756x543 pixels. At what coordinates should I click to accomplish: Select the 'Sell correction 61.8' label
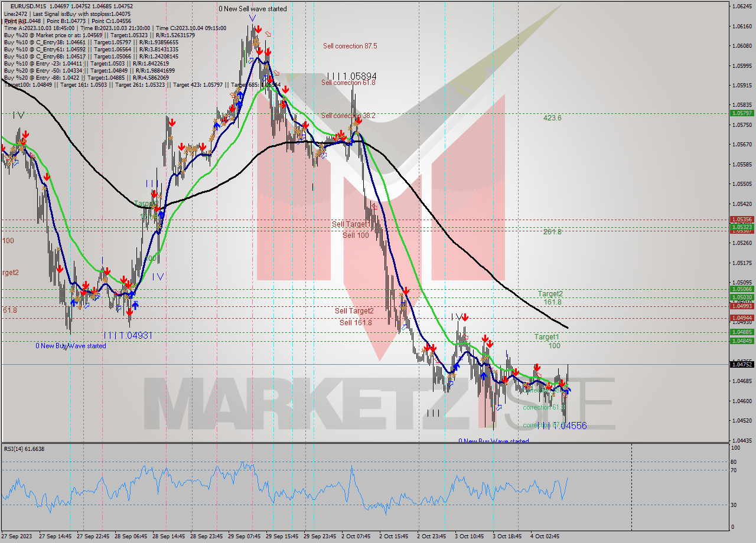click(348, 83)
